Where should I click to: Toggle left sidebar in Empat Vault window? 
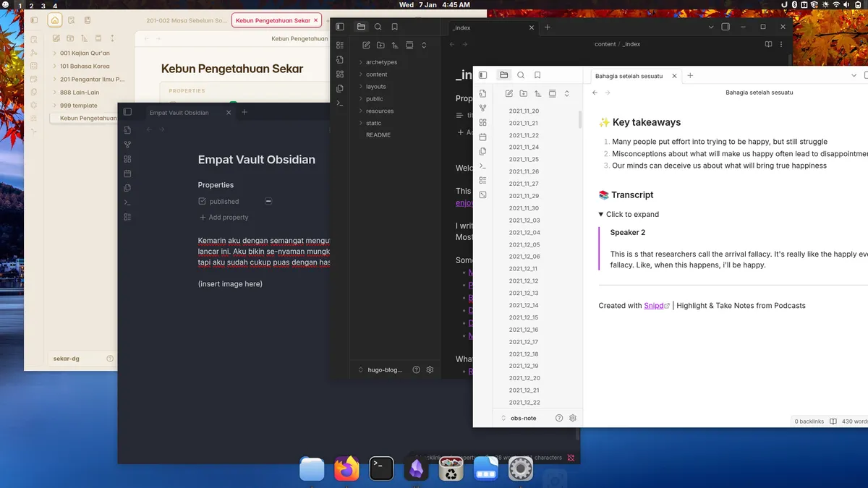click(x=127, y=112)
